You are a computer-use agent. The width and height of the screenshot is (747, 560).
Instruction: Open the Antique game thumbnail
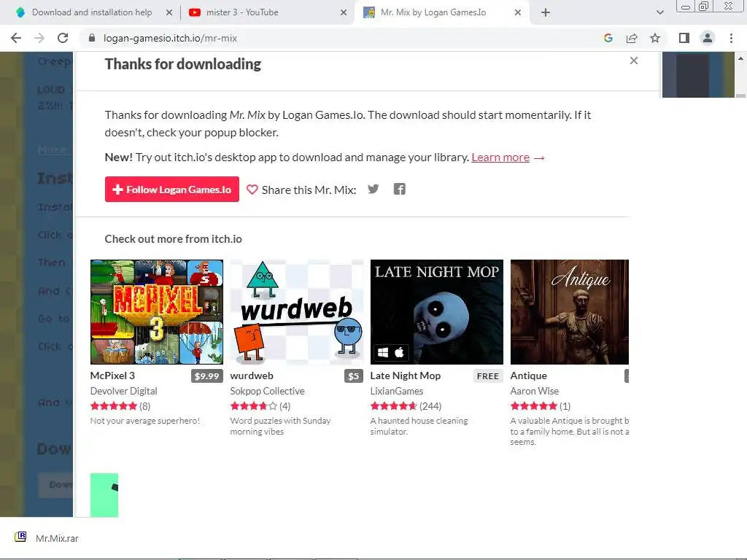click(x=569, y=312)
